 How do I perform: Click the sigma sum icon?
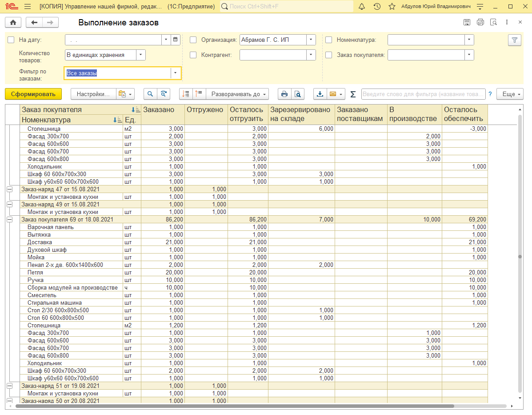[x=353, y=94]
